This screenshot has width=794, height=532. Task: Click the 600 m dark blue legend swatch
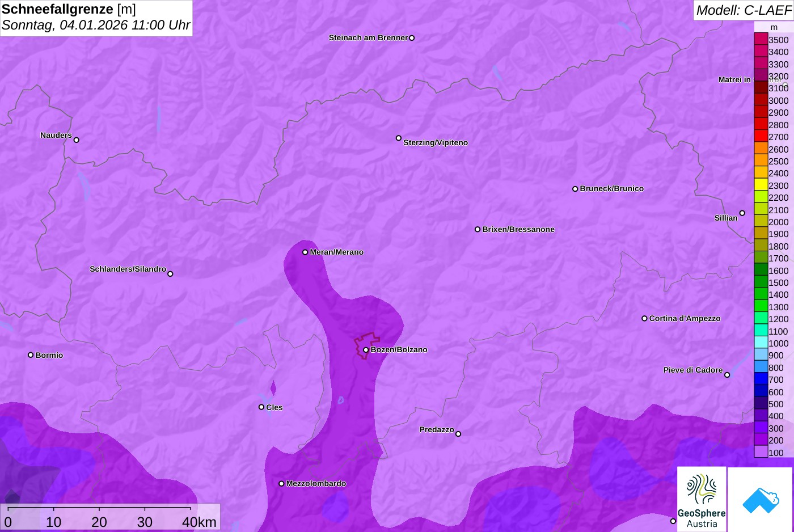tap(761, 391)
